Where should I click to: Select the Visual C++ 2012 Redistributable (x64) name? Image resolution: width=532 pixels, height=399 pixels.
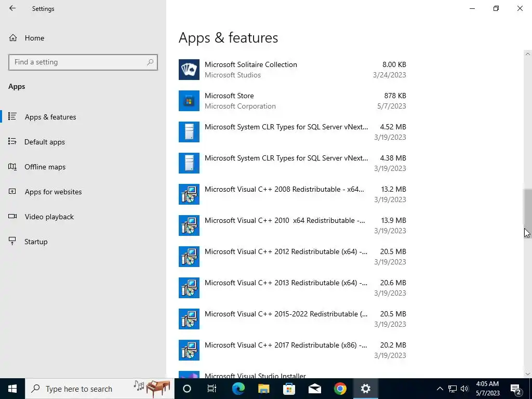286,252
